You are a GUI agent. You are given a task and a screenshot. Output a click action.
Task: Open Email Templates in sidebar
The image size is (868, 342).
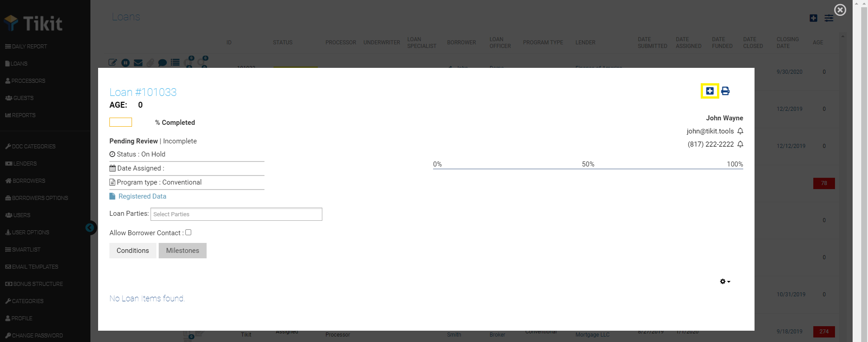tap(32, 267)
